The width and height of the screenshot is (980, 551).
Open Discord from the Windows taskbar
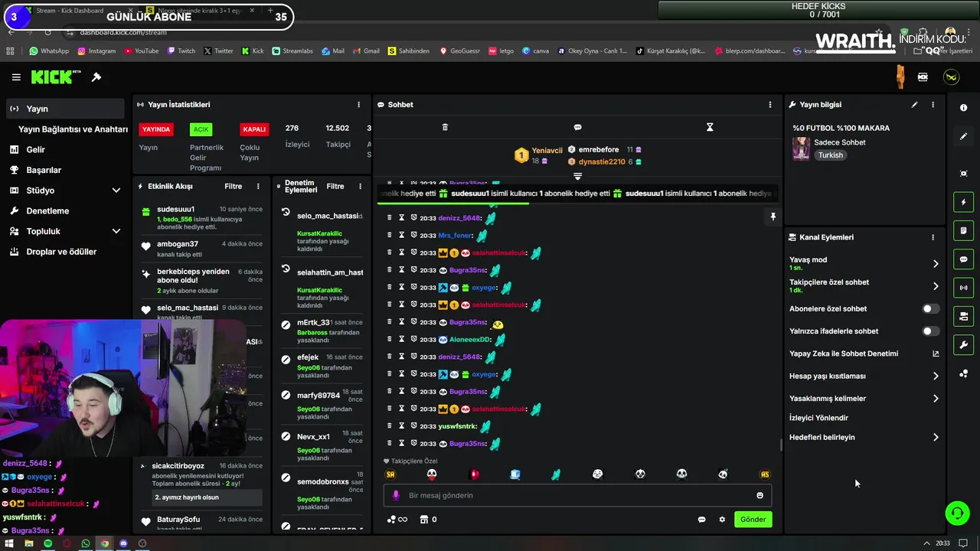pyautogui.click(x=123, y=543)
